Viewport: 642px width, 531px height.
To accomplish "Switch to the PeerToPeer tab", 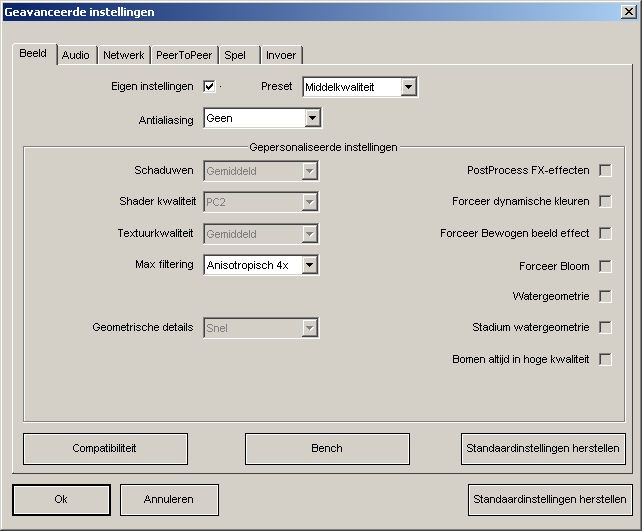I will [184, 55].
